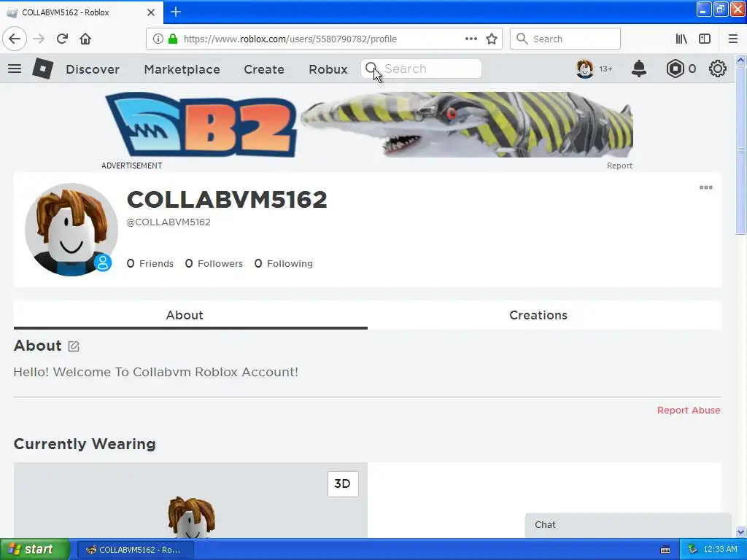This screenshot has height=560, width=747.
Task: Open the Robux balance icon
Action: (675, 69)
